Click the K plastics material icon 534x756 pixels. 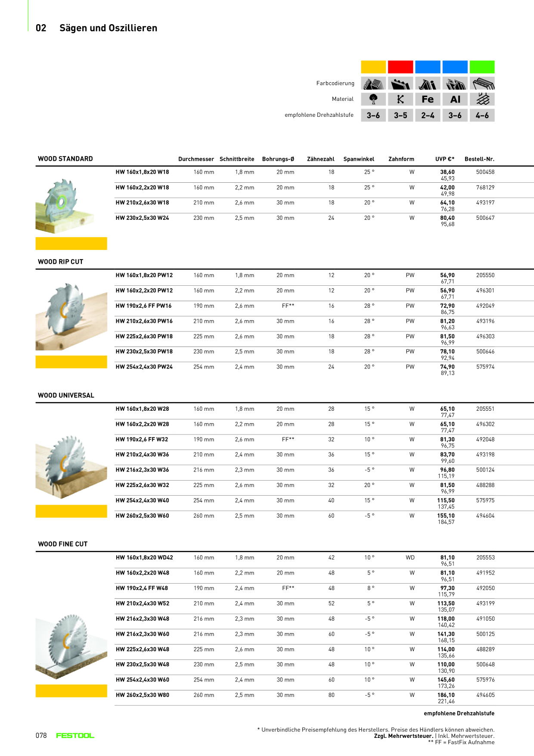coord(400,99)
